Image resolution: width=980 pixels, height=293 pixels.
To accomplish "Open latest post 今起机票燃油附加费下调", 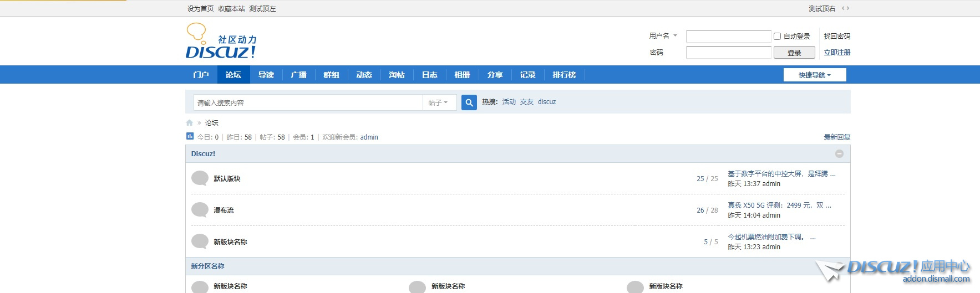I will pyautogui.click(x=771, y=237).
